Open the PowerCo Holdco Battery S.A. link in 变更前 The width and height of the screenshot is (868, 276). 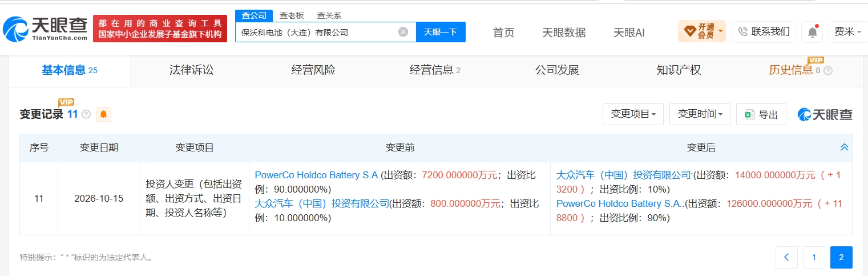pyautogui.click(x=317, y=175)
